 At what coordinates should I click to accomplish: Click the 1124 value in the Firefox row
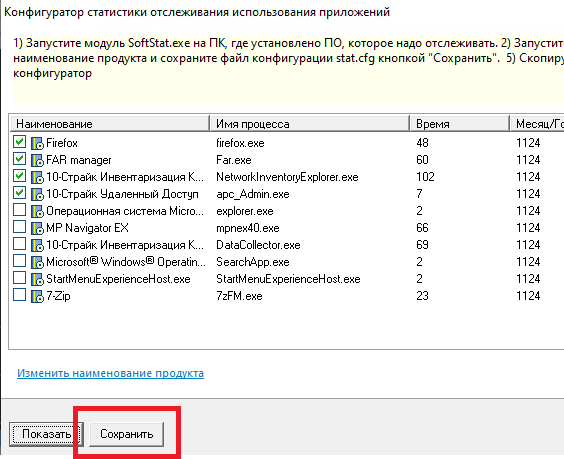pyautogui.click(x=528, y=143)
